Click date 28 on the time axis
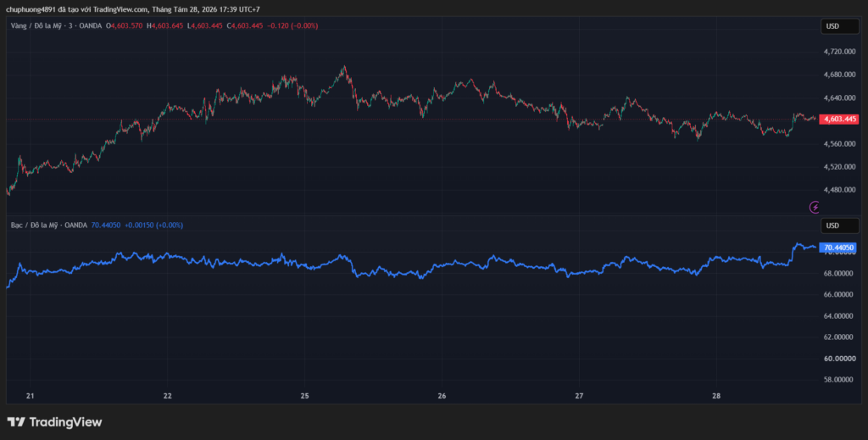 (x=716, y=396)
